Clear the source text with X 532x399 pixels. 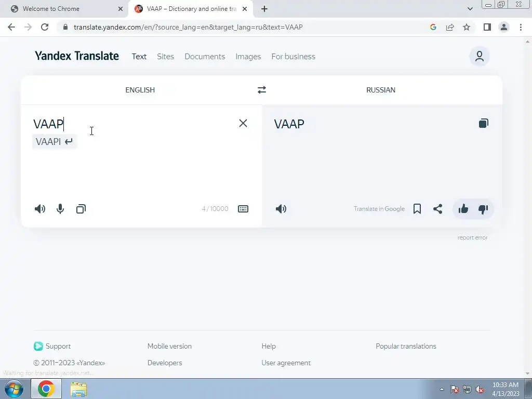[x=243, y=123]
